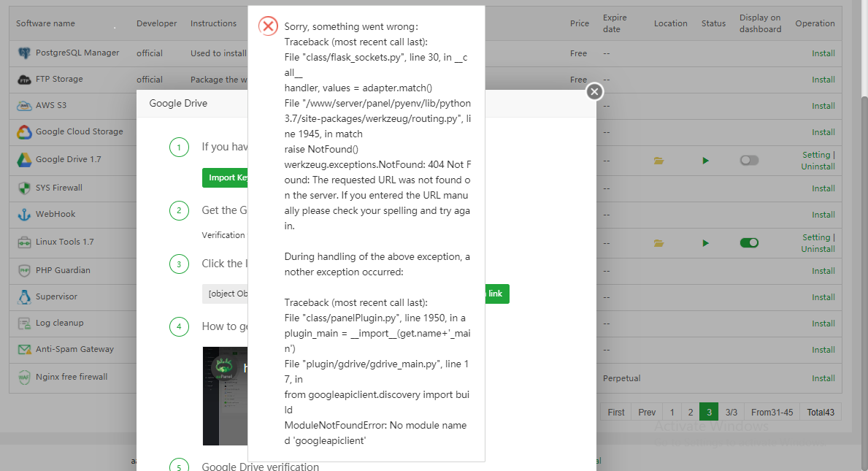This screenshot has height=471, width=868.
Task: Click the FTP Storage icon
Action: (24, 80)
